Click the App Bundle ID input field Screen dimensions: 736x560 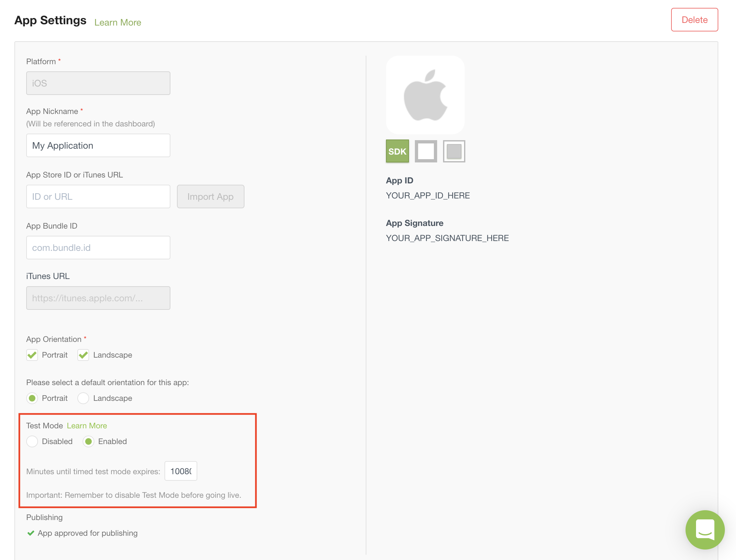pos(98,247)
